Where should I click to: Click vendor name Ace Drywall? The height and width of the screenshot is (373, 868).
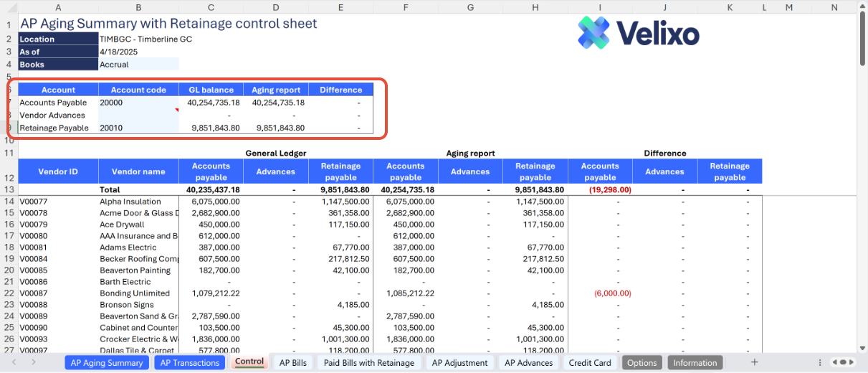(x=122, y=225)
